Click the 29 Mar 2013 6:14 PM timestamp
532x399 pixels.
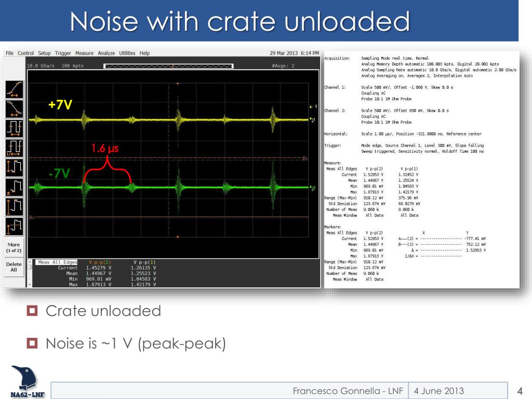coord(294,54)
